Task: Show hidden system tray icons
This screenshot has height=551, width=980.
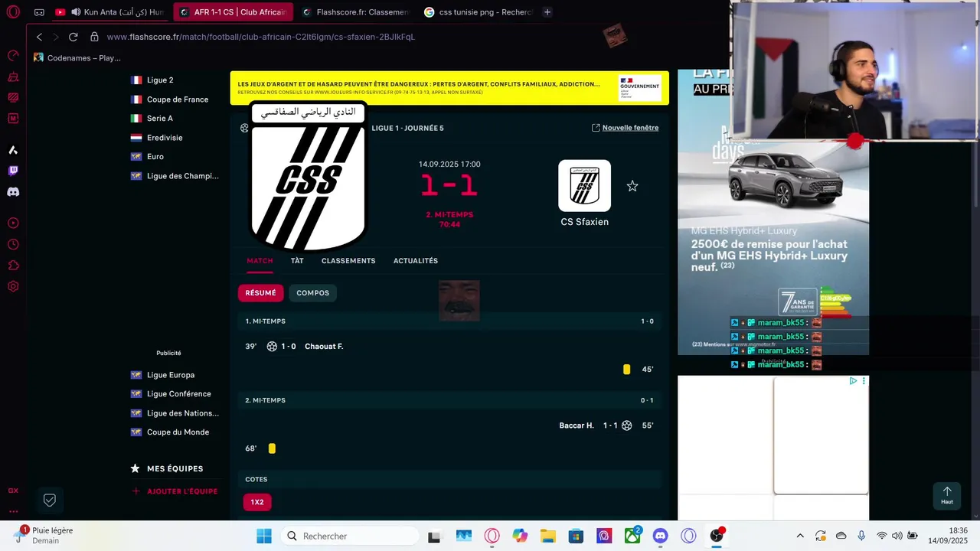Action: pos(800,536)
